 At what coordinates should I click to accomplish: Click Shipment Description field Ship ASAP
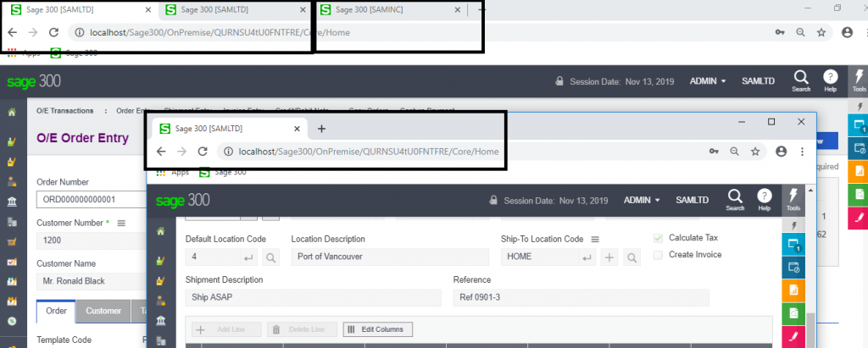(314, 298)
